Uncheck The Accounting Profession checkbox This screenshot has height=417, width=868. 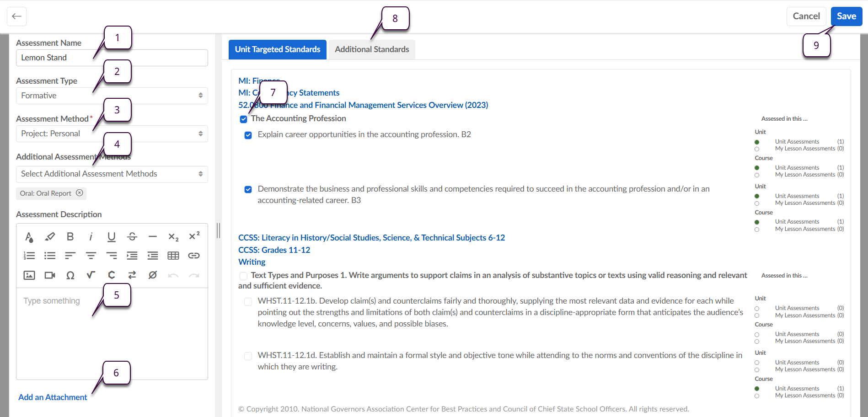243,119
